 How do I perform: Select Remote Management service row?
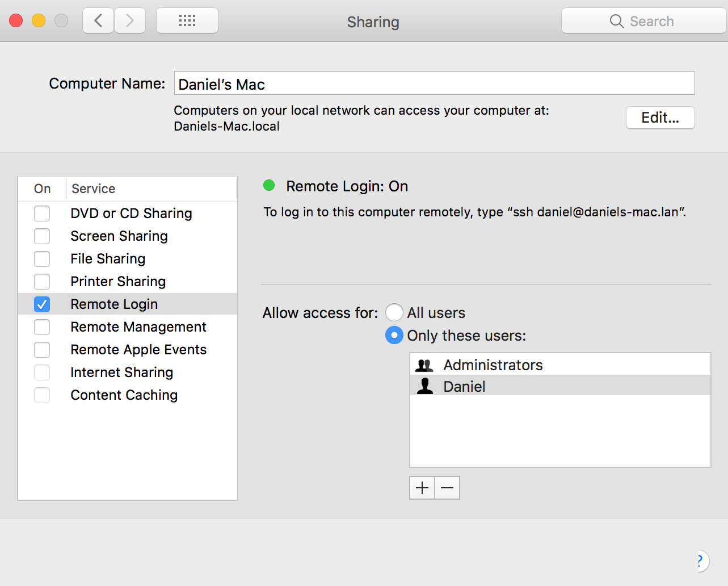point(128,327)
